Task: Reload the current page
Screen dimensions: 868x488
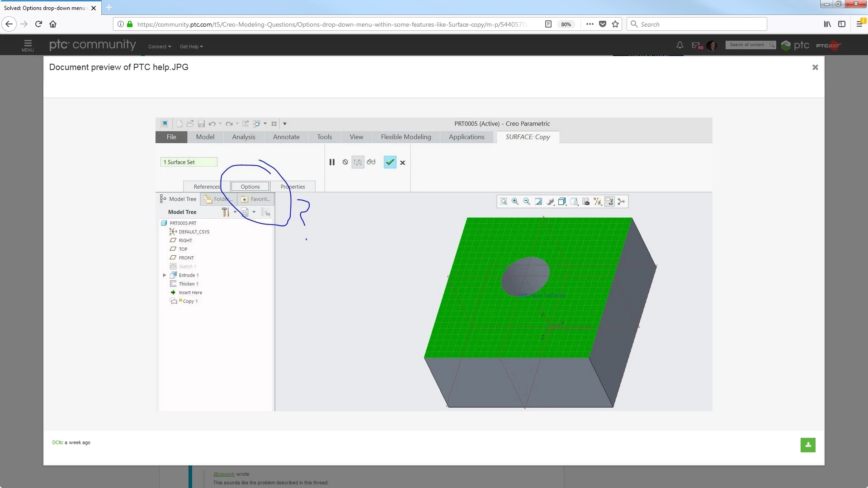Action: click(x=38, y=24)
